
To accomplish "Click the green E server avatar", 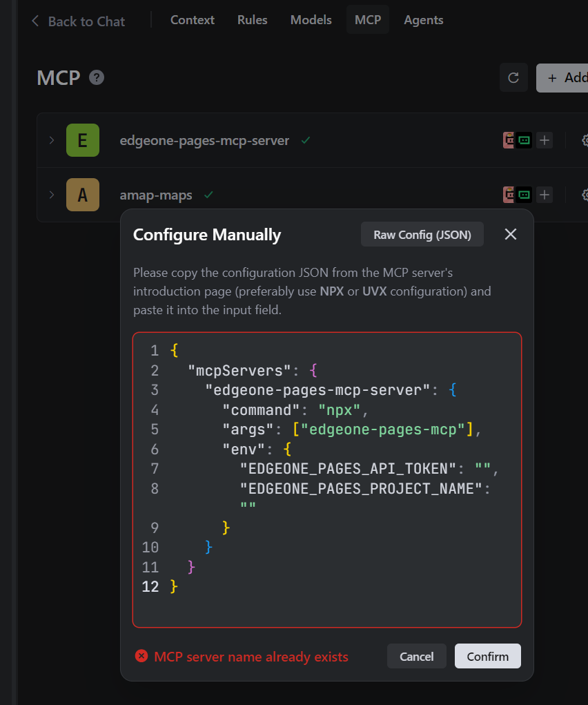I will [83, 140].
